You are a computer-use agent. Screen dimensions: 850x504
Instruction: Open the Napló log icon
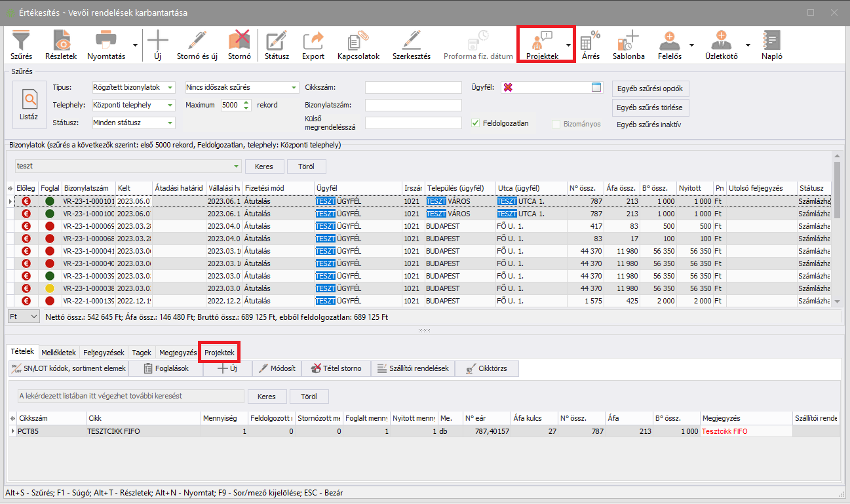pos(771,41)
